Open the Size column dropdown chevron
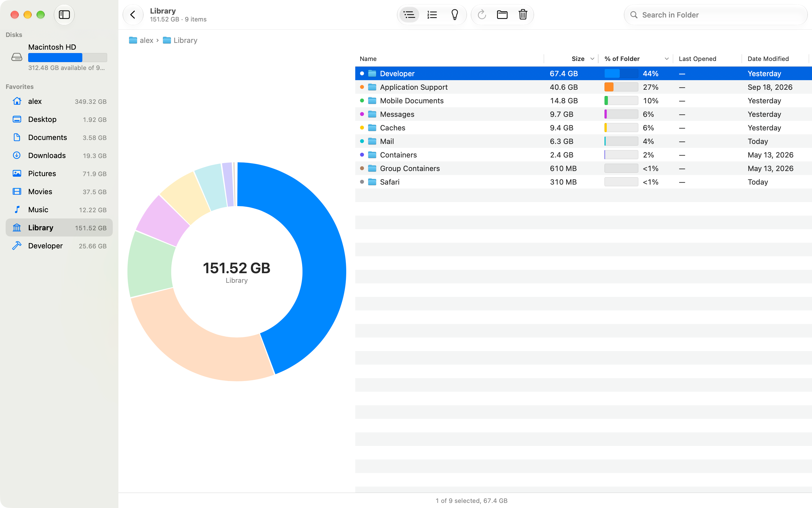Screen dimensions: 812x508 click(x=592, y=59)
